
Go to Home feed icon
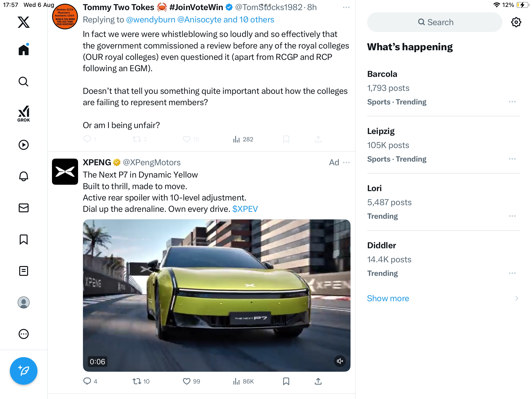(x=24, y=49)
